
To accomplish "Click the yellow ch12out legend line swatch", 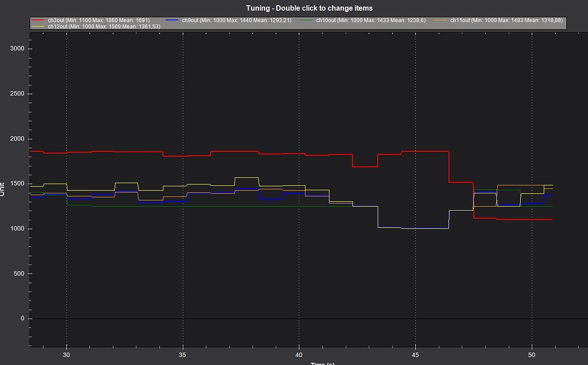I will [x=38, y=26].
